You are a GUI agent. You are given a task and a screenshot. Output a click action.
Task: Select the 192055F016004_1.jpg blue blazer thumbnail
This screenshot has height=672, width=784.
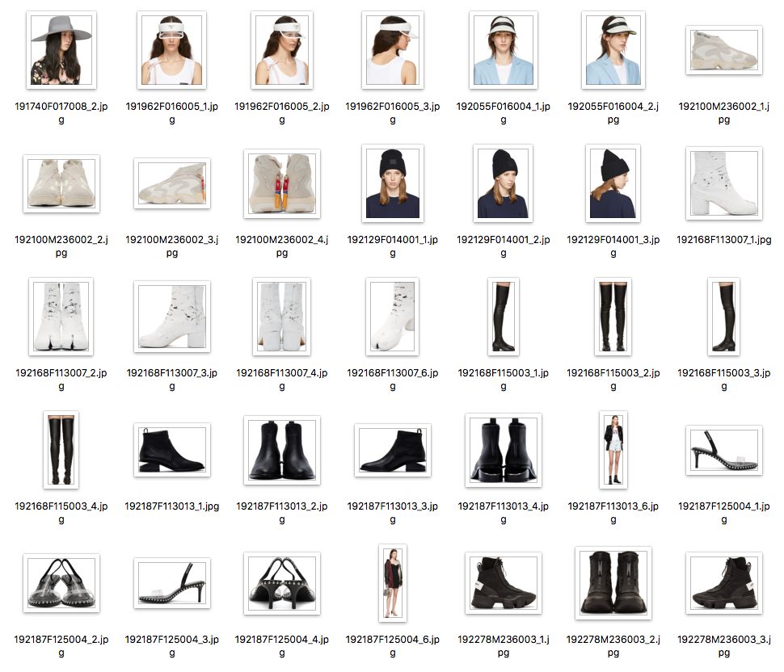point(503,50)
